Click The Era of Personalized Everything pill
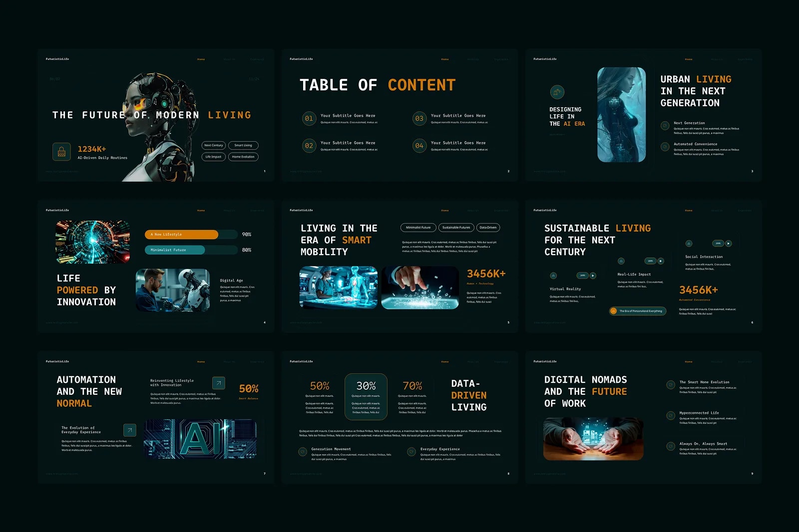Viewport: 799px width, 532px height. click(638, 311)
